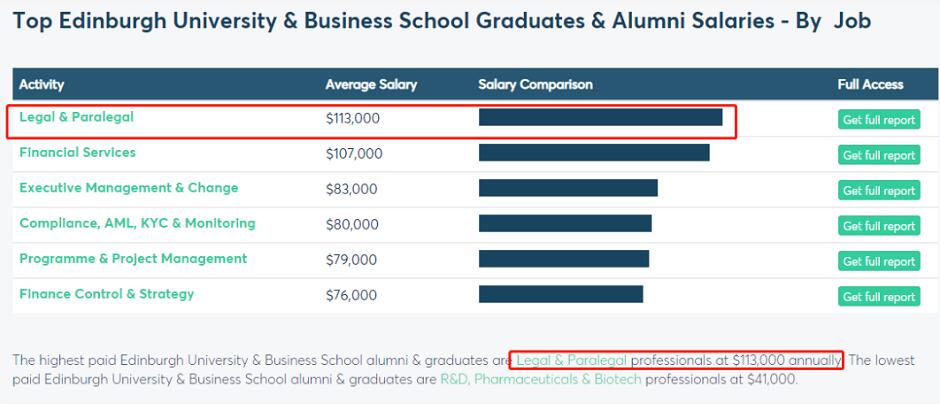
Task: Click the Activity column header
Action: [x=41, y=85]
